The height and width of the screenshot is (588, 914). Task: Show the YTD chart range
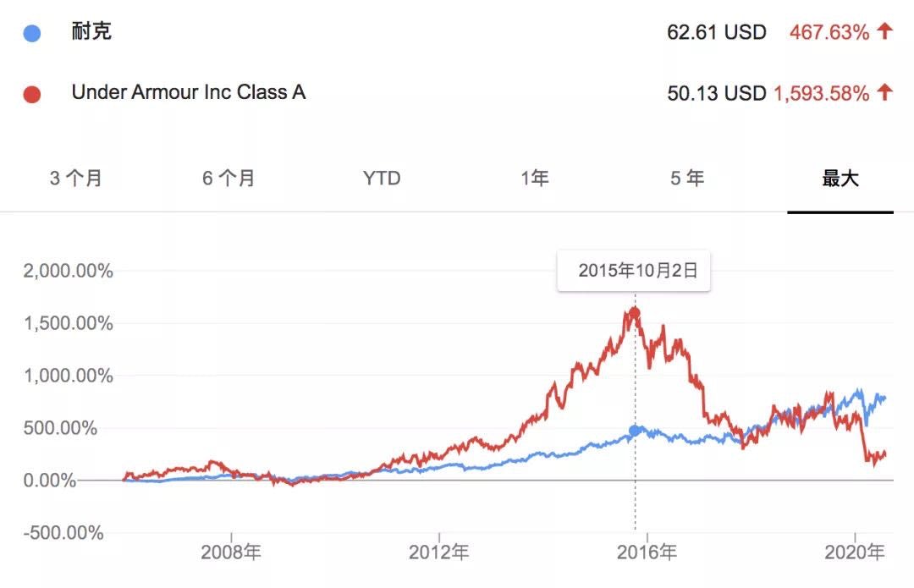click(x=382, y=179)
